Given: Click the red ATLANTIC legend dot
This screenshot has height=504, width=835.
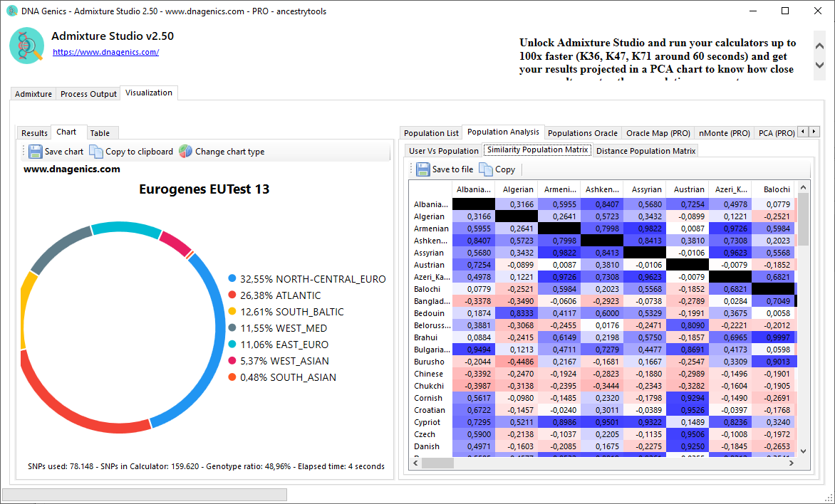Looking at the screenshot, I should click(232, 295).
